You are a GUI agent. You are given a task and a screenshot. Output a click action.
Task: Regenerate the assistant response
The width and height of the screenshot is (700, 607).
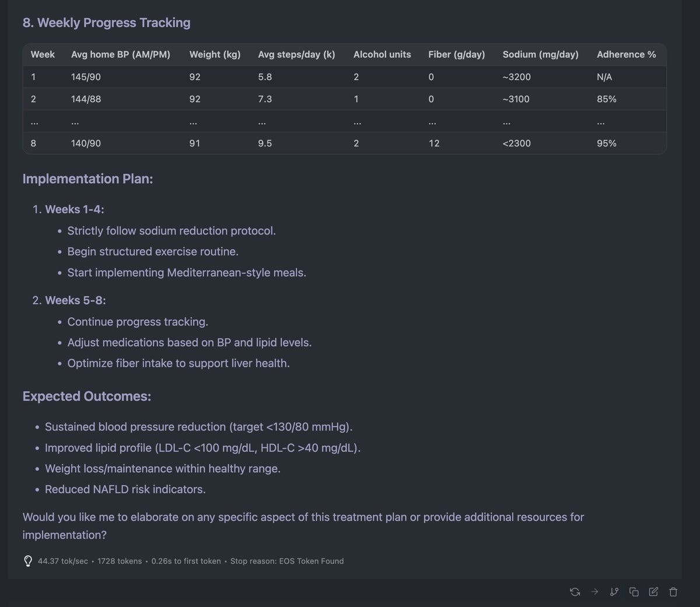(575, 592)
